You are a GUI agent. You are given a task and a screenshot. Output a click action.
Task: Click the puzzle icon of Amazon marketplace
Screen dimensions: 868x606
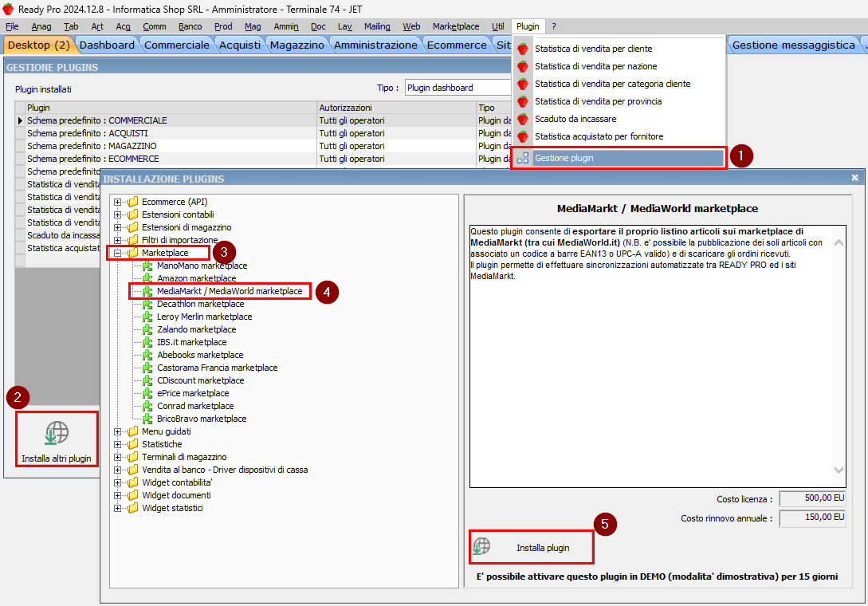click(x=147, y=278)
